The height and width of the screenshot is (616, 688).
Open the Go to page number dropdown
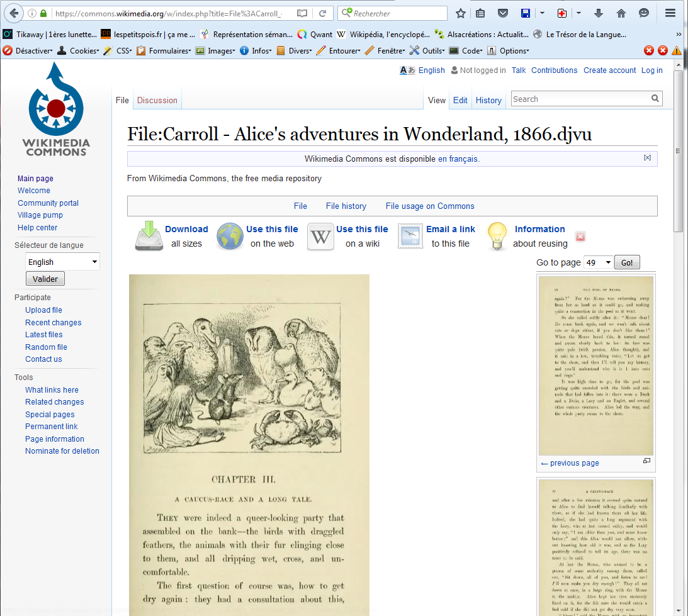tap(598, 262)
